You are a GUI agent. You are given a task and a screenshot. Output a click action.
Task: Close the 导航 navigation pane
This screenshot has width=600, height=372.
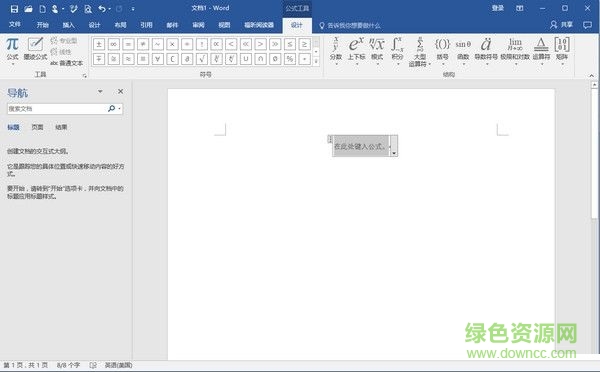[x=121, y=91]
